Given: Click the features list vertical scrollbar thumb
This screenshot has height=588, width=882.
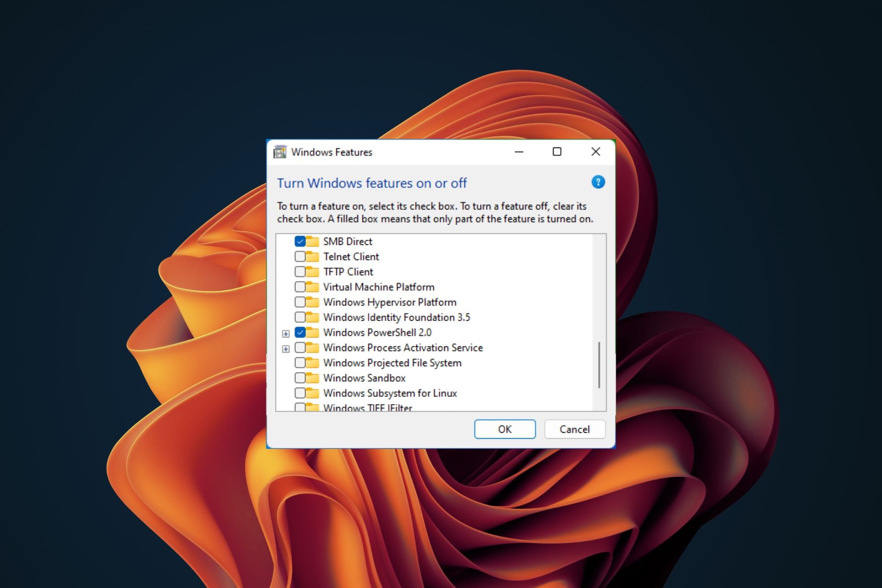Looking at the screenshot, I should coord(599,365).
